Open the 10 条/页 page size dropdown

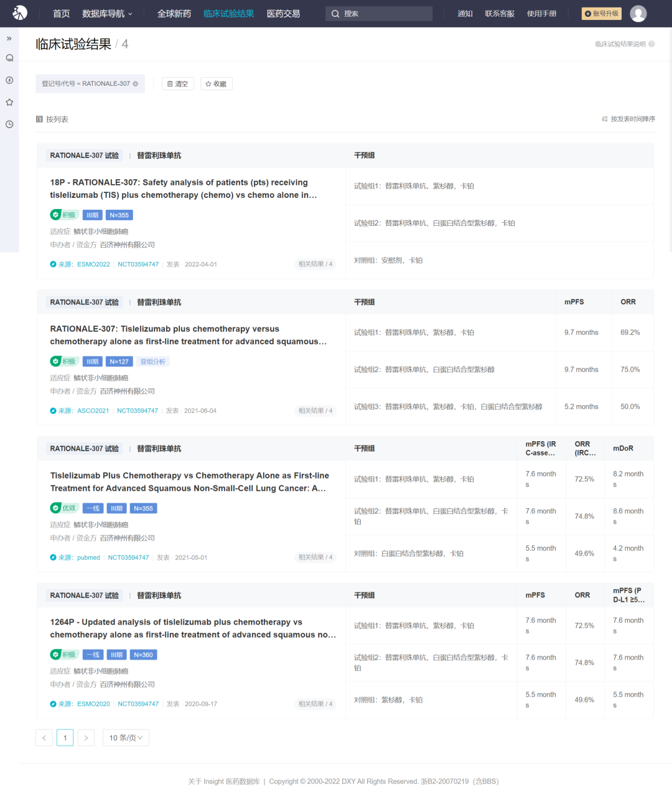pos(126,737)
